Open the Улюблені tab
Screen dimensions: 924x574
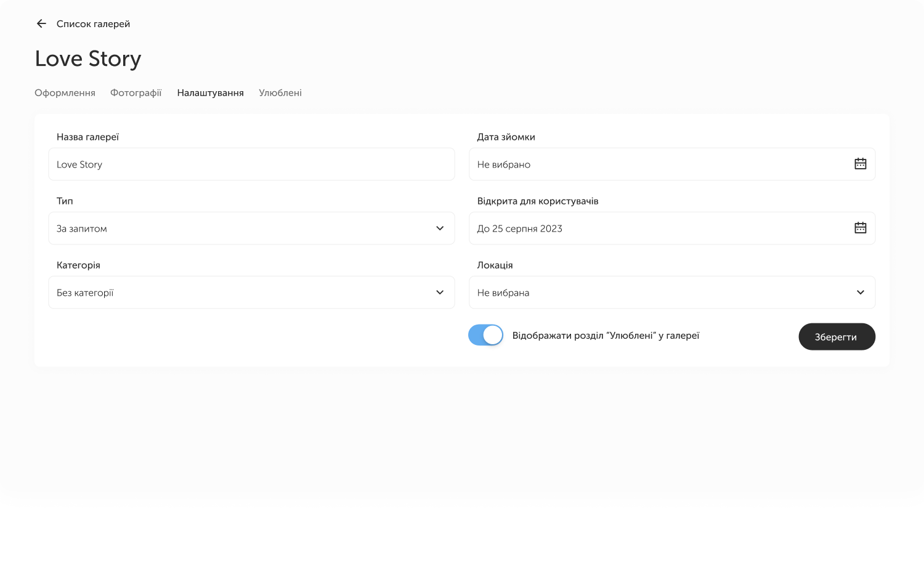point(280,93)
